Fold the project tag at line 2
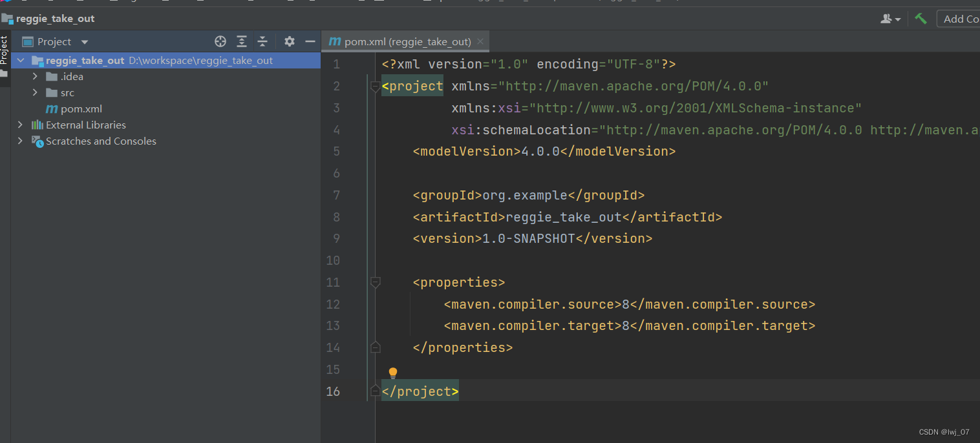 pos(375,87)
